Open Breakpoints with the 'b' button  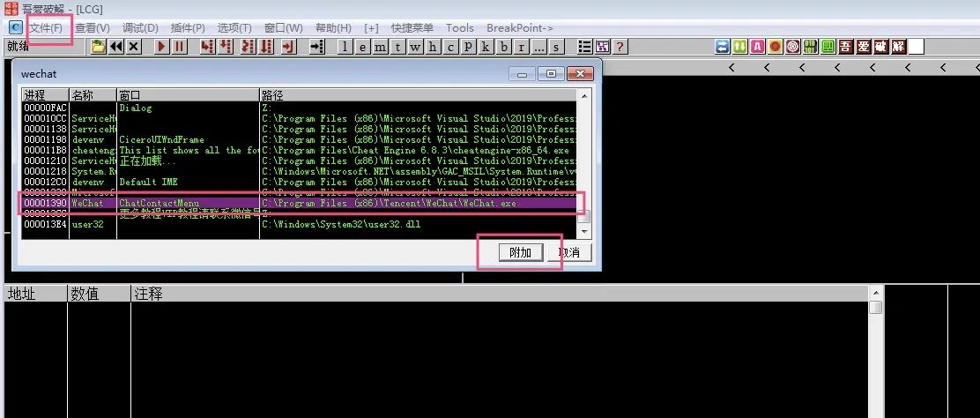tap(504, 47)
